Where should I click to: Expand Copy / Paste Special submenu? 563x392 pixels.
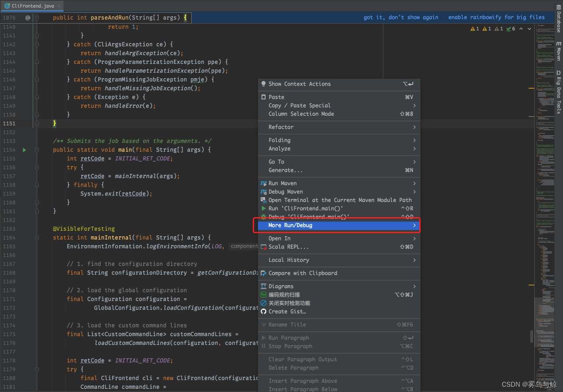(339, 105)
